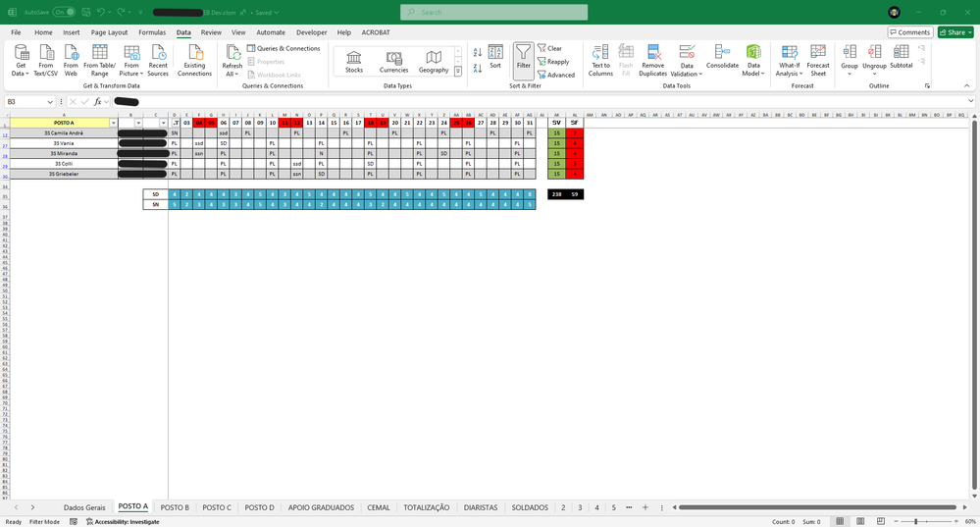Open Existing Connections
980x527 pixels.
194,61
